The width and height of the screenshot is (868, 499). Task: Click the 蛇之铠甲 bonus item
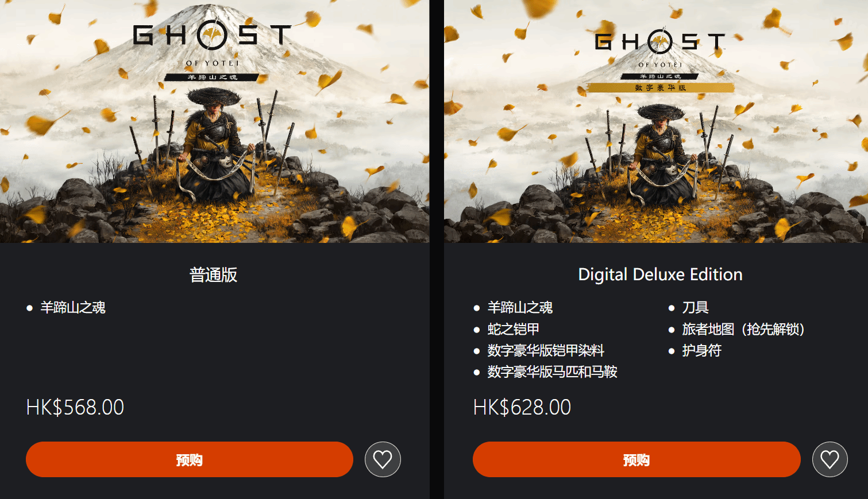point(514,329)
